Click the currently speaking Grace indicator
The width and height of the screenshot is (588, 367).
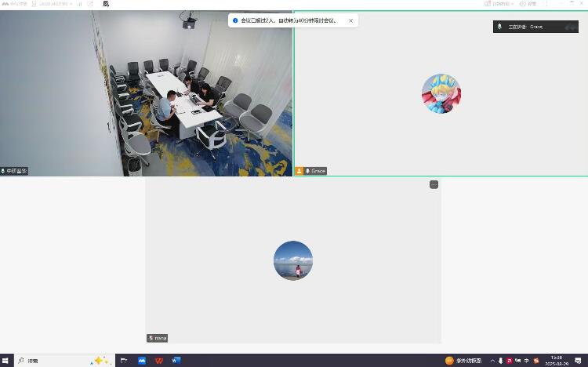pyautogui.click(x=535, y=27)
